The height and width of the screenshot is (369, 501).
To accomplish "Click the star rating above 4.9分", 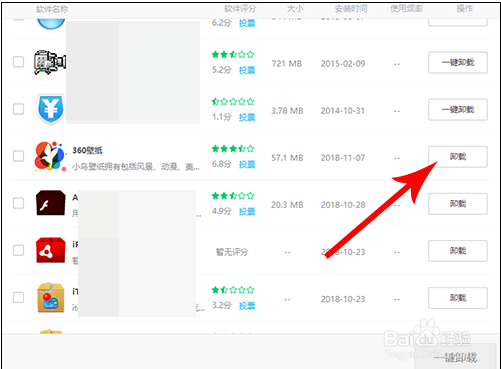I will pyautogui.click(x=233, y=195).
